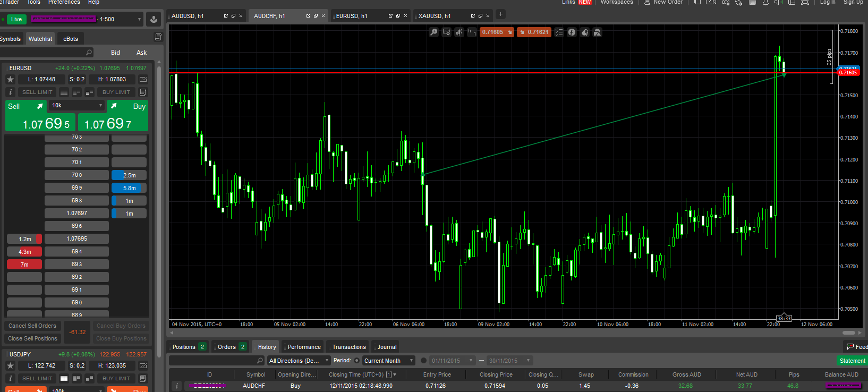Open the candlestick chart type icon

pyautogui.click(x=459, y=32)
